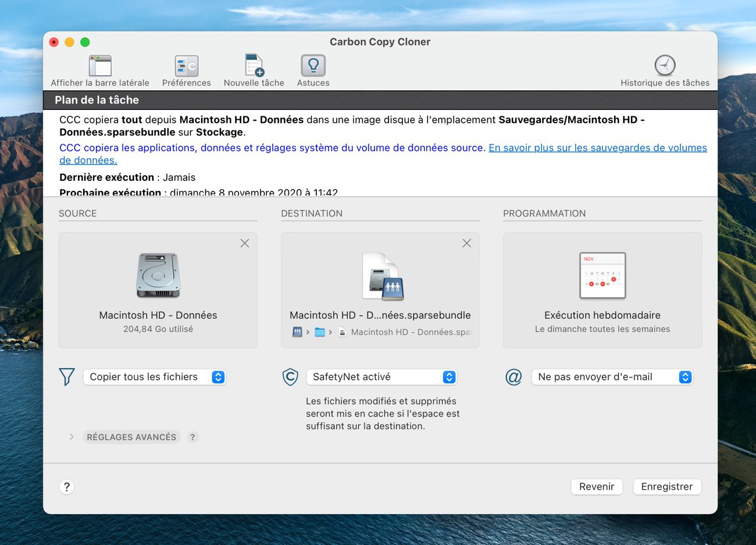Click the Enregistrer button

tap(667, 486)
